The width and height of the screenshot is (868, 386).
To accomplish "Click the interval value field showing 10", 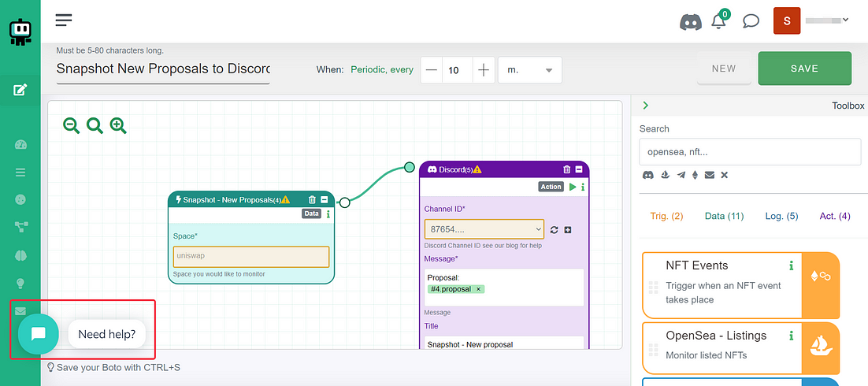I will point(458,70).
